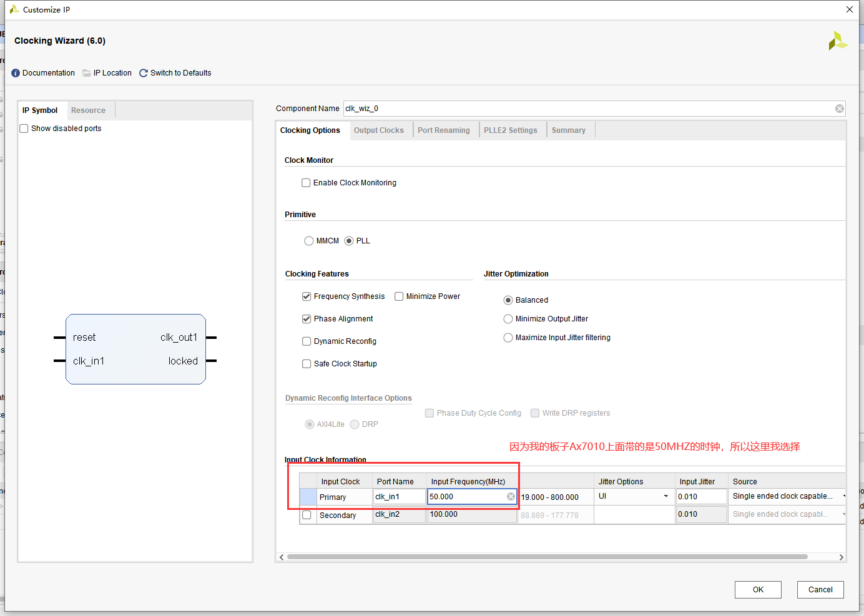Select the IP Symbol tab
Screen dimensions: 864x616
coord(40,110)
